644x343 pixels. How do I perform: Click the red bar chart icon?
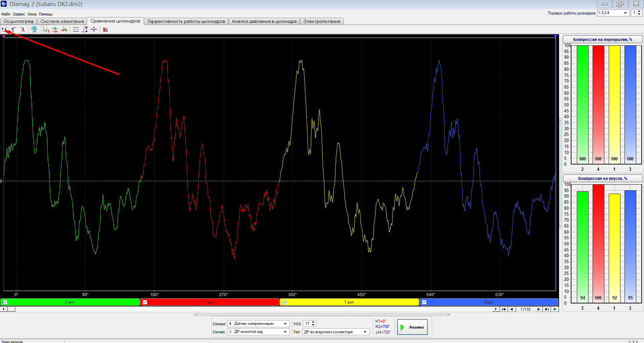click(x=105, y=30)
